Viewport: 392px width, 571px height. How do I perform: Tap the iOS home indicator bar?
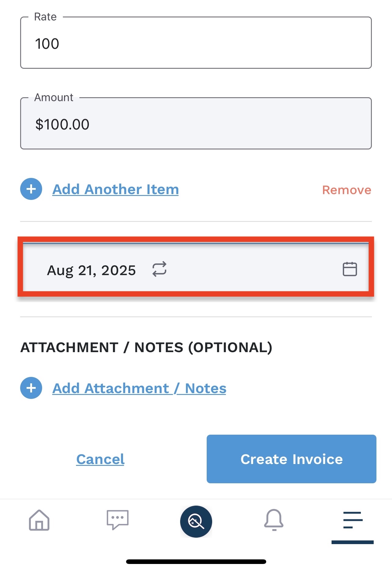[x=196, y=562]
